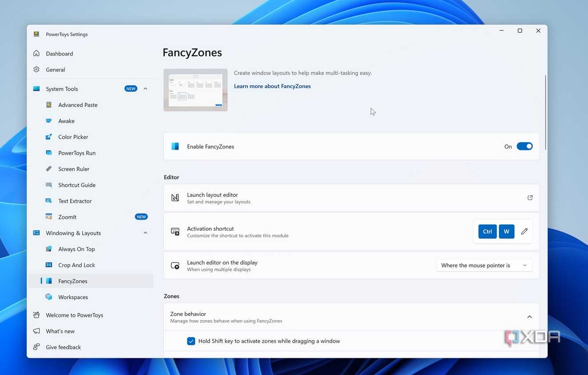Viewport: 588px width, 375px height.
Task: Click the Workspaces icon in sidebar
Action: tap(49, 297)
